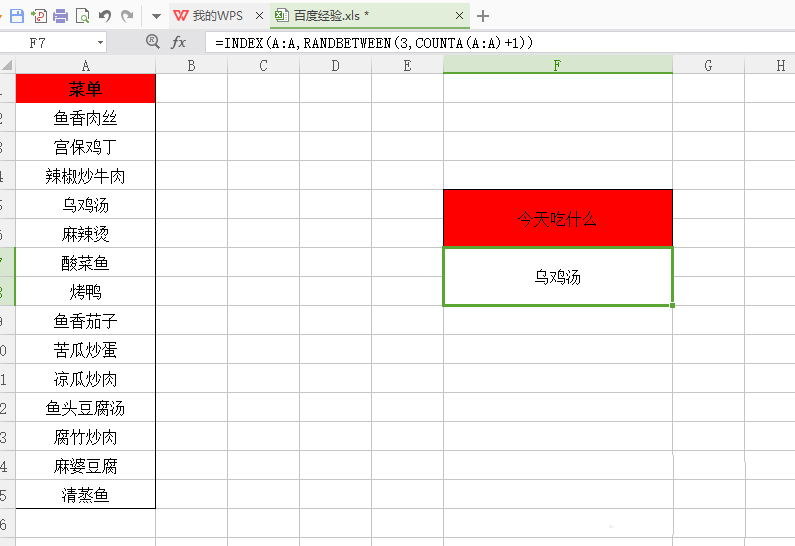This screenshot has height=546, width=795.
Task: Select column H header
Action: pos(770,65)
